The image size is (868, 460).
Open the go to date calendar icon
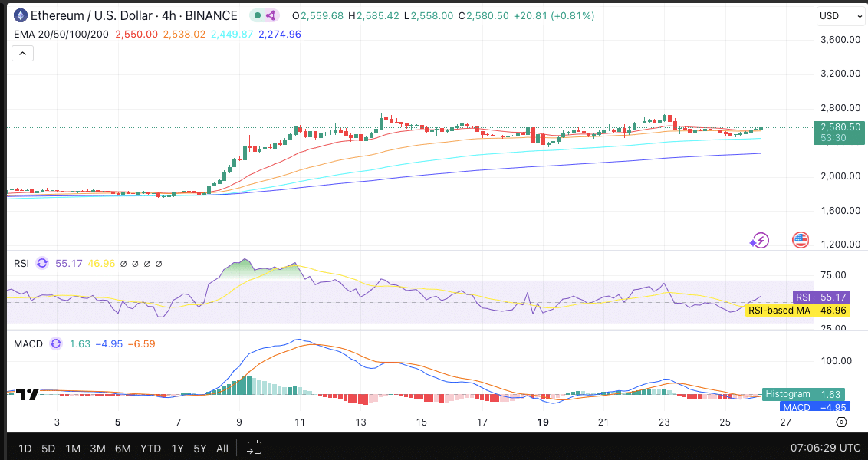[254, 447]
